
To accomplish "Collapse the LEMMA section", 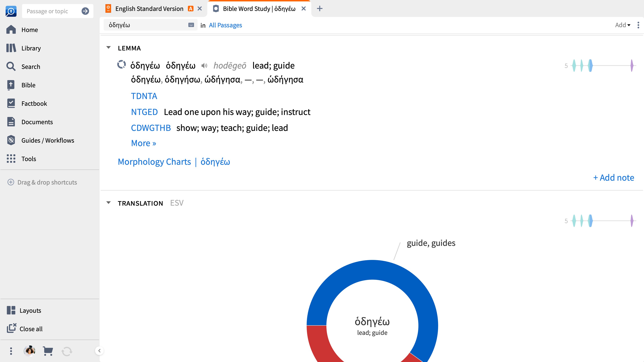I will 108,47.
